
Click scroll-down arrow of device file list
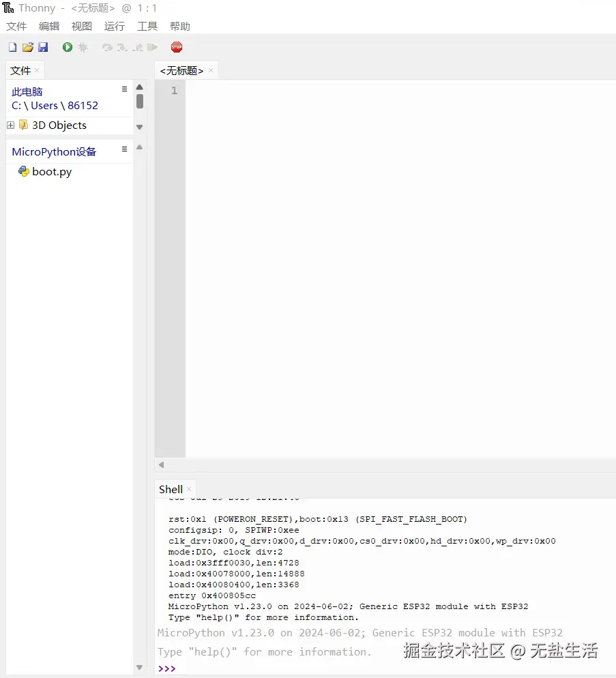(139, 667)
